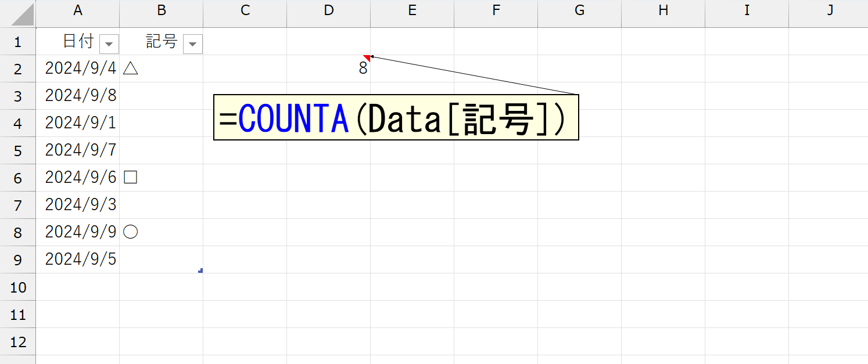
Task: Select row 4 header
Action: (17, 123)
